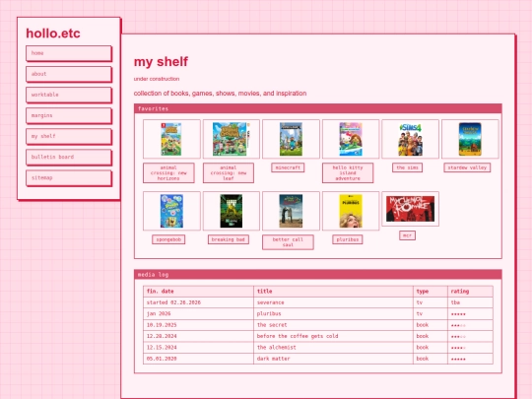The height and width of the screenshot is (399, 532).
Task: Visit the bulletin board page
Action: tap(69, 157)
